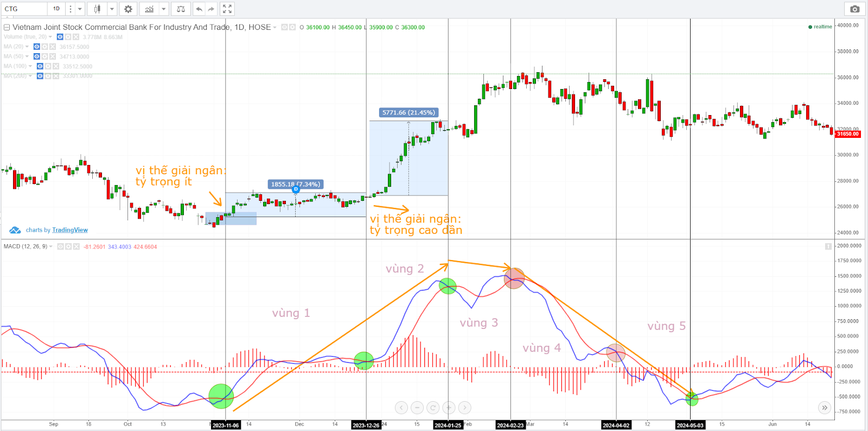Open Volume indicator settings gear
868x431 pixels.
point(68,37)
